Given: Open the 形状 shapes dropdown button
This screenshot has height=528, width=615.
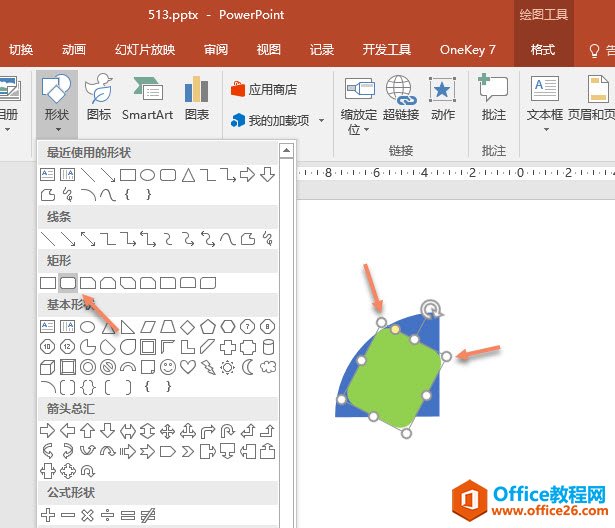Looking at the screenshot, I should (x=57, y=103).
